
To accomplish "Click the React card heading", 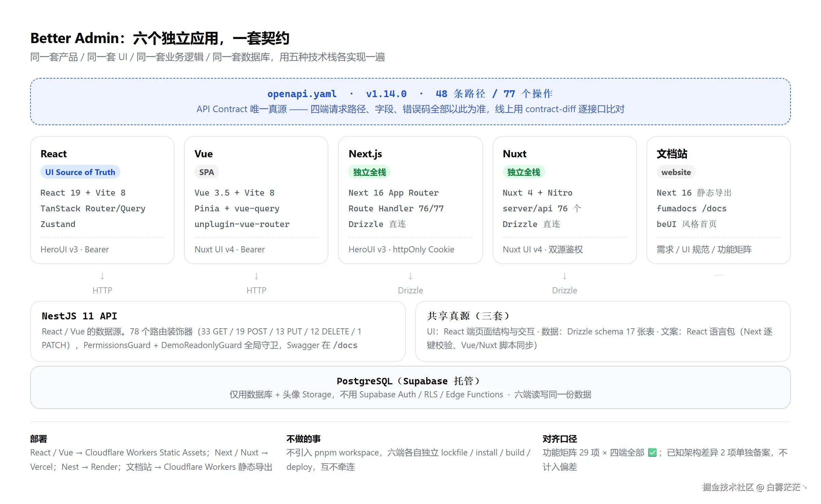I will (x=54, y=154).
